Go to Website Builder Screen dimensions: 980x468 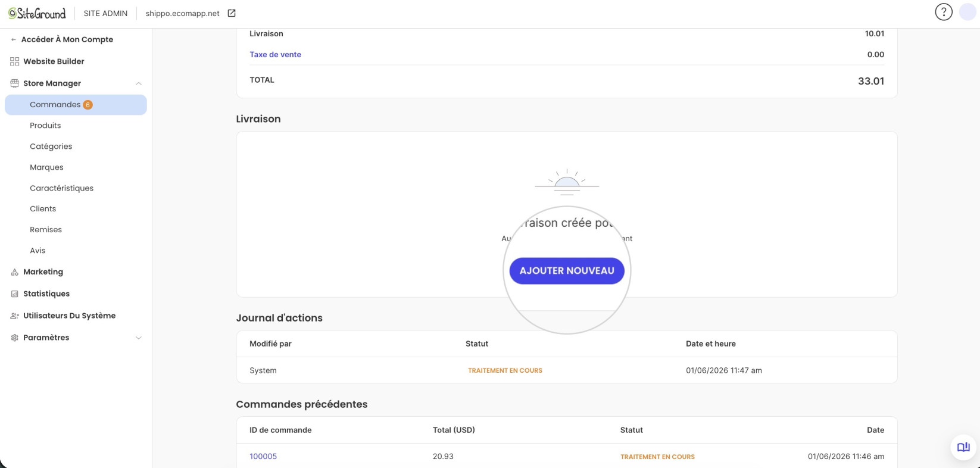click(54, 61)
